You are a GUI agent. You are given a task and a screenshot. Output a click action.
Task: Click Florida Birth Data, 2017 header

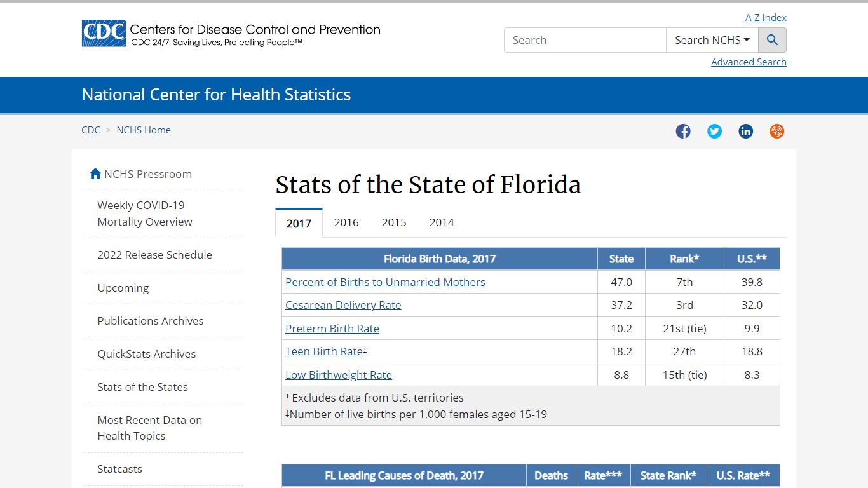(440, 259)
